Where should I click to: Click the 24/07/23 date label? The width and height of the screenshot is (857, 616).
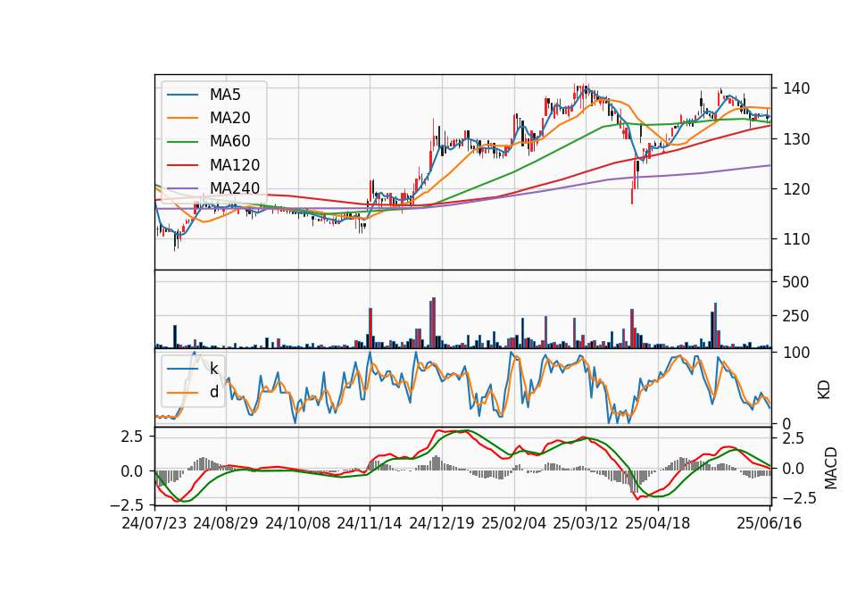pyautogui.click(x=154, y=523)
